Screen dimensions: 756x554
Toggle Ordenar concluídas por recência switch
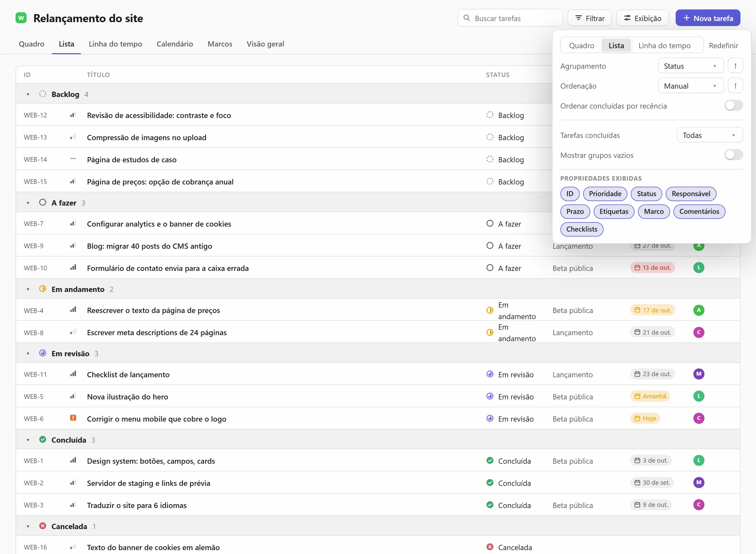(734, 106)
